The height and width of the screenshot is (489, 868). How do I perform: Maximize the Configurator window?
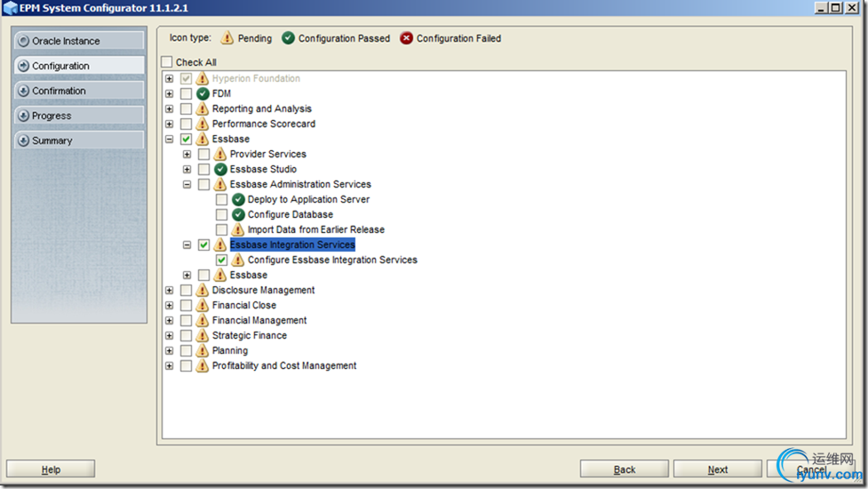836,8
